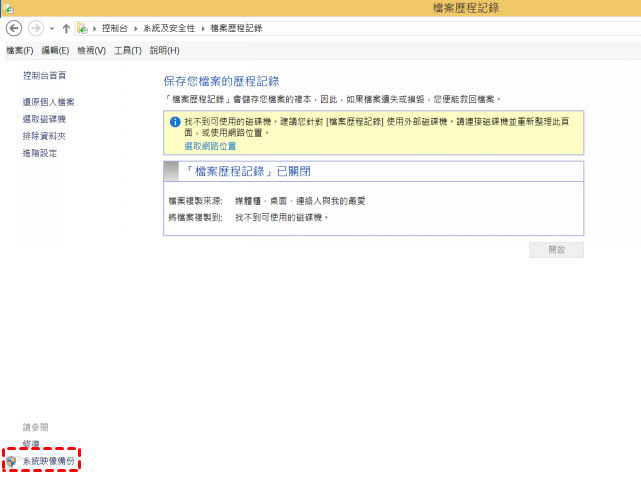
Task: Click the Forward arrow navigation button
Action: coord(36,29)
